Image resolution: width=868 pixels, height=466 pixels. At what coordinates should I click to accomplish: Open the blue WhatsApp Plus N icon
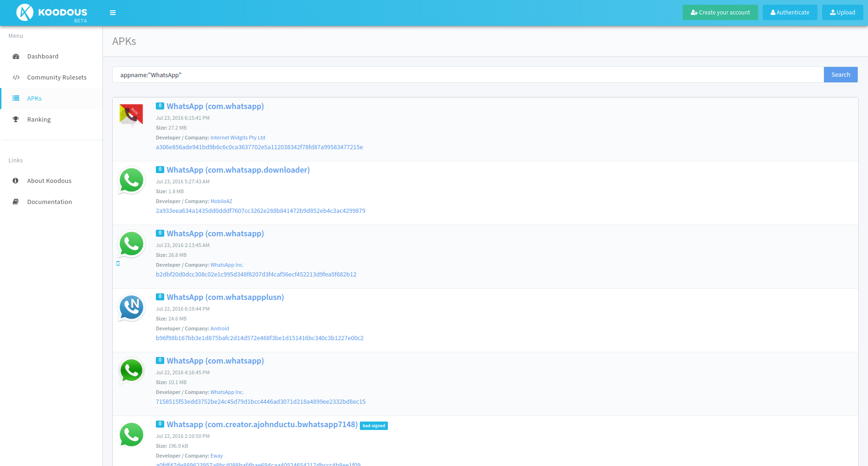(x=131, y=307)
